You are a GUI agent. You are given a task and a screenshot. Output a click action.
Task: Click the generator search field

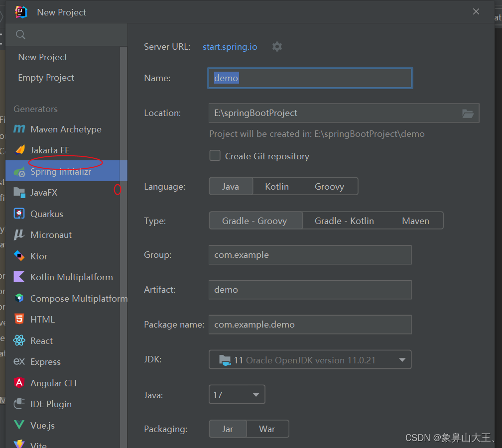[67, 34]
